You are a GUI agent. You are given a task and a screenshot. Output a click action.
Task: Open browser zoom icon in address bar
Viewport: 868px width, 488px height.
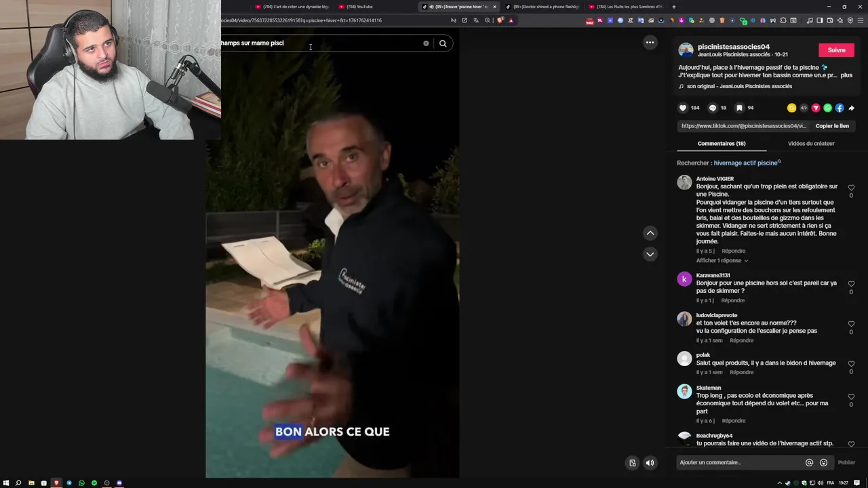coord(487,20)
